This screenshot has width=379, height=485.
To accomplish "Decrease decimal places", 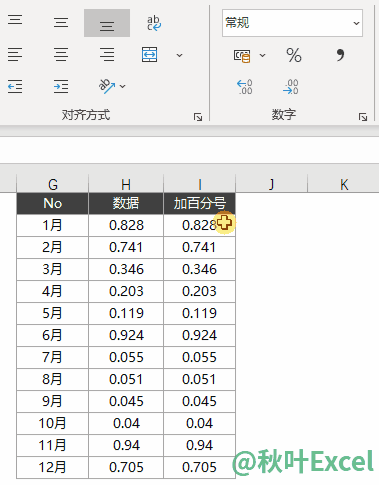I will click(x=291, y=87).
